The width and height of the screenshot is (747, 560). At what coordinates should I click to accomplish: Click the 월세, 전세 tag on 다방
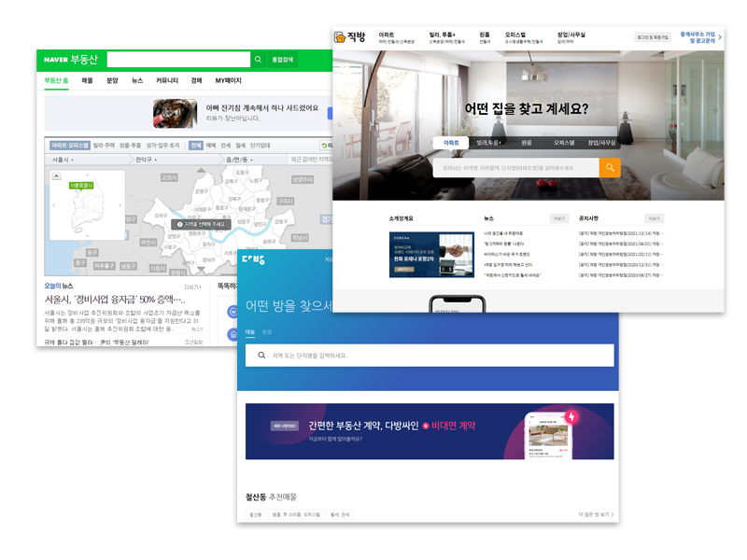pyautogui.click(x=340, y=514)
